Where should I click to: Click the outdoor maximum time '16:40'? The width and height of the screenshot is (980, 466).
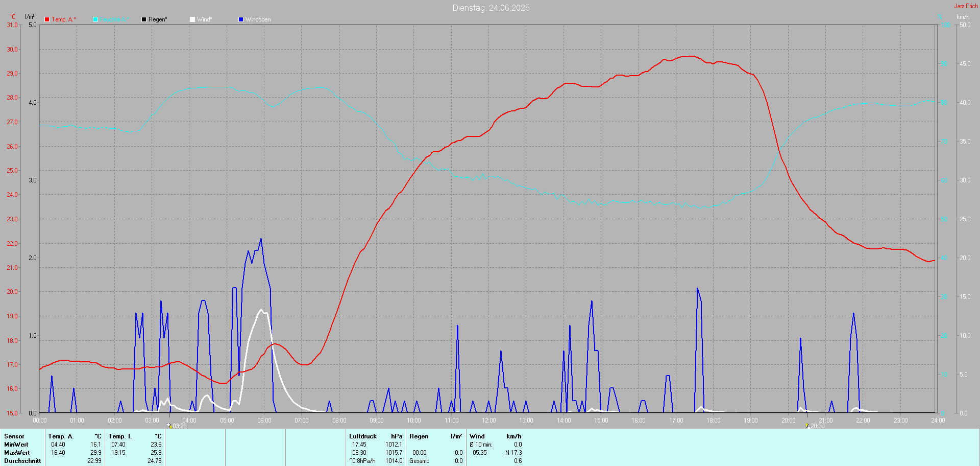pos(58,453)
